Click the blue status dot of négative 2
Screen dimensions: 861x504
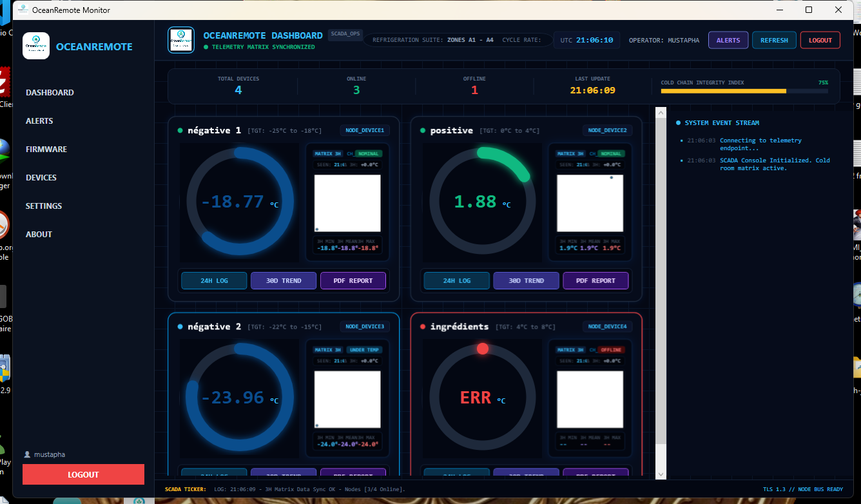[180, 327]
